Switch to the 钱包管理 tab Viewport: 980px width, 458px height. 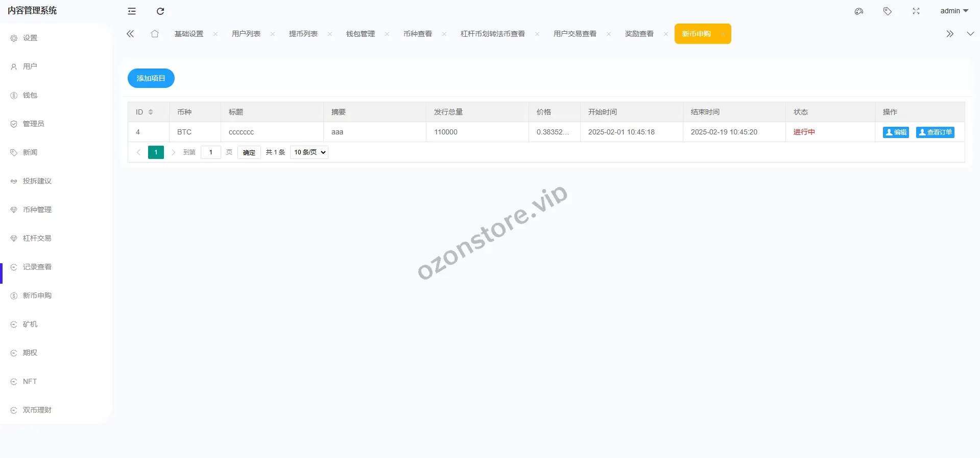tap(361, 34)
